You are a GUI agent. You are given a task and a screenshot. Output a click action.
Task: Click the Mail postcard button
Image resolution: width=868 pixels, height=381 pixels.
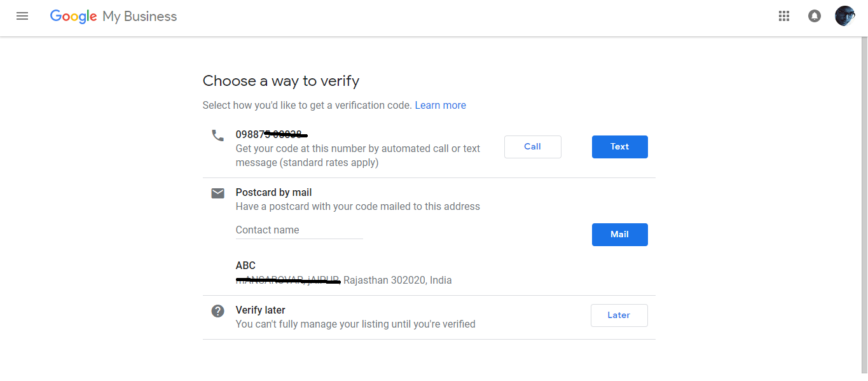click(x=620, y=235)
